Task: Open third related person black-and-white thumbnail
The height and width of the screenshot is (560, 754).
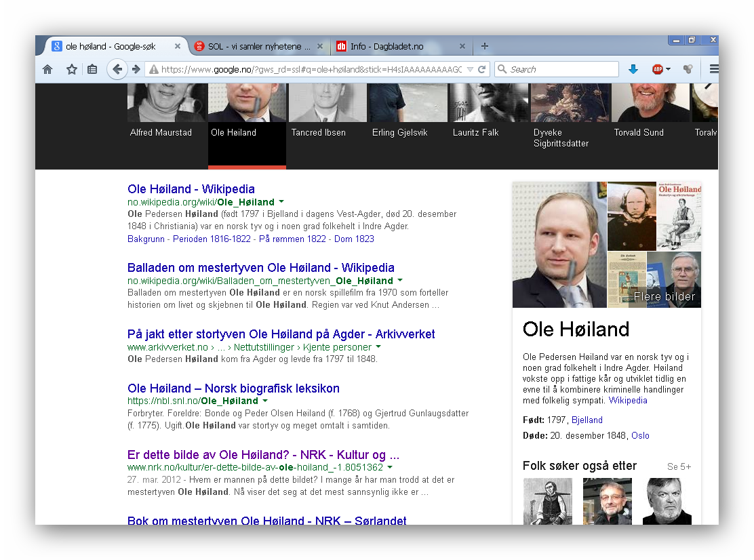Action: point(667,501)
